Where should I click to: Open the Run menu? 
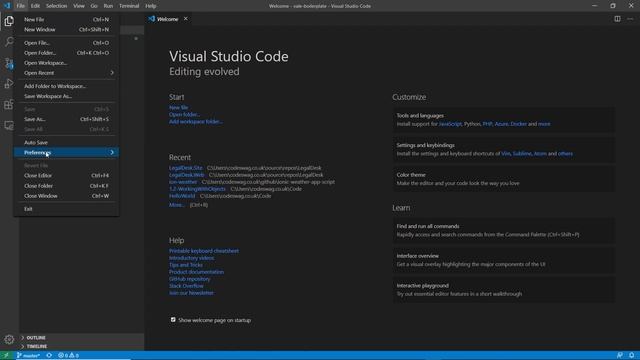(x=108, y=6)
